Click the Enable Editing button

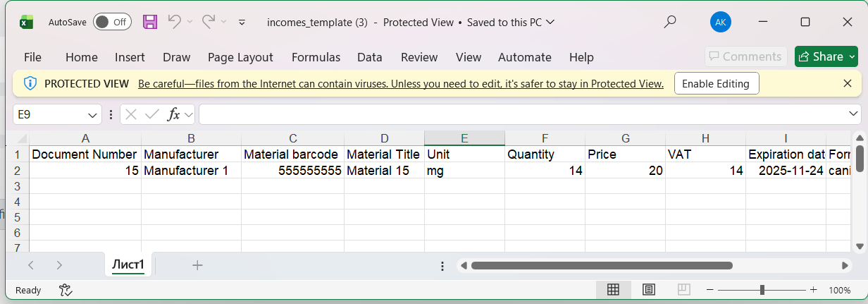(715, 83)
